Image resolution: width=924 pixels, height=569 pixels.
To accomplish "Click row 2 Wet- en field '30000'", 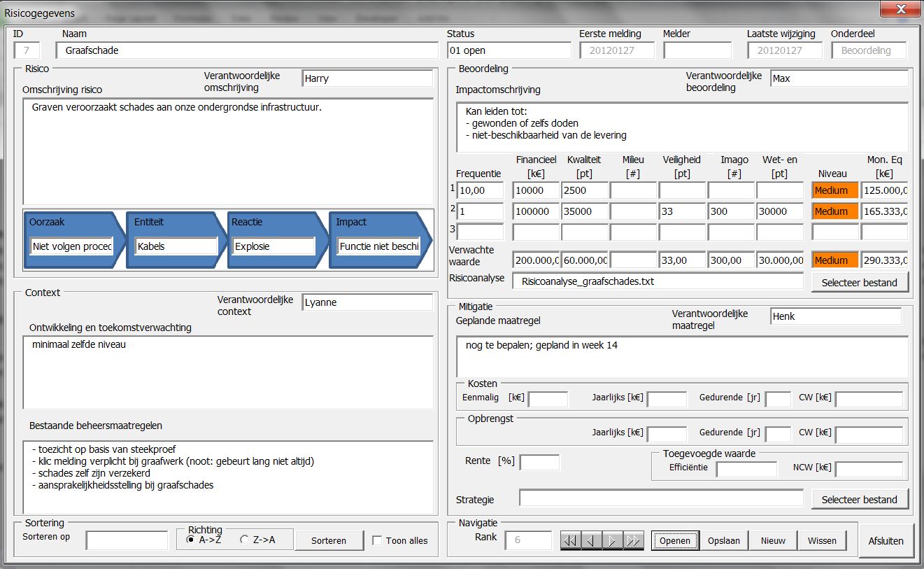I will (780, 211).
